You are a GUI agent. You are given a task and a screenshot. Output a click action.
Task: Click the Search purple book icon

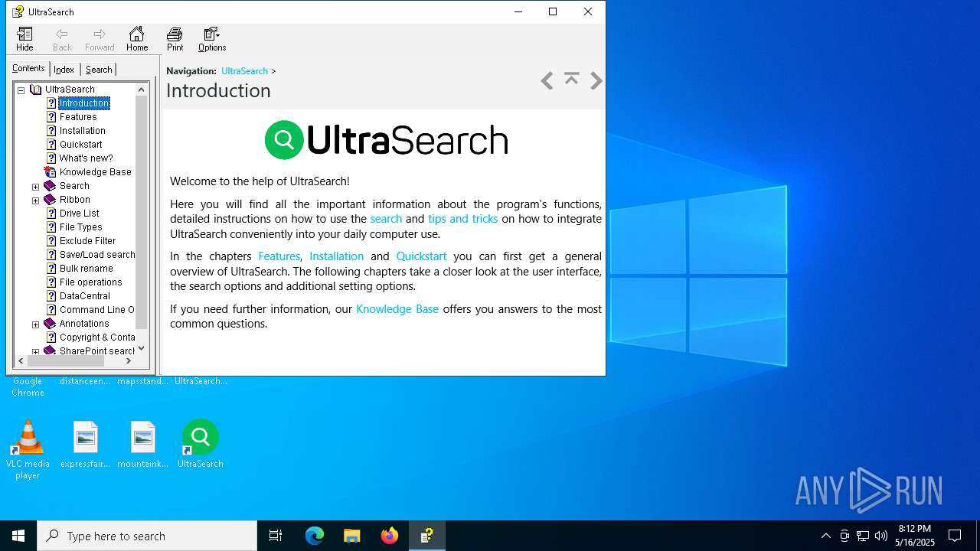coord(50,186)
